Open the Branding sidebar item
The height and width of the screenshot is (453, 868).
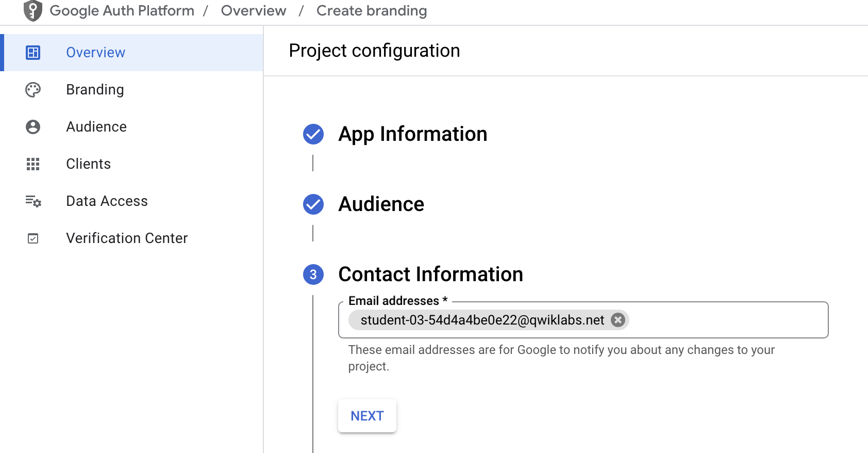[131, 90]
